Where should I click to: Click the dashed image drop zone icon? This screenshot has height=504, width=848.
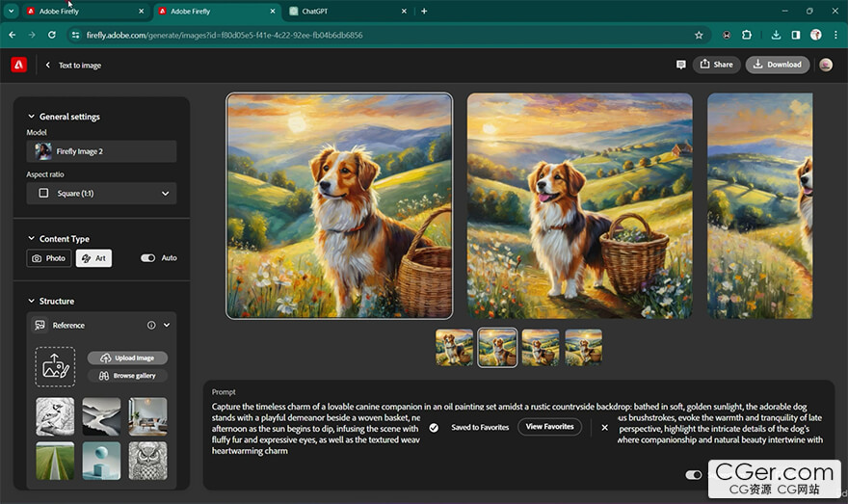coord(55,366)
